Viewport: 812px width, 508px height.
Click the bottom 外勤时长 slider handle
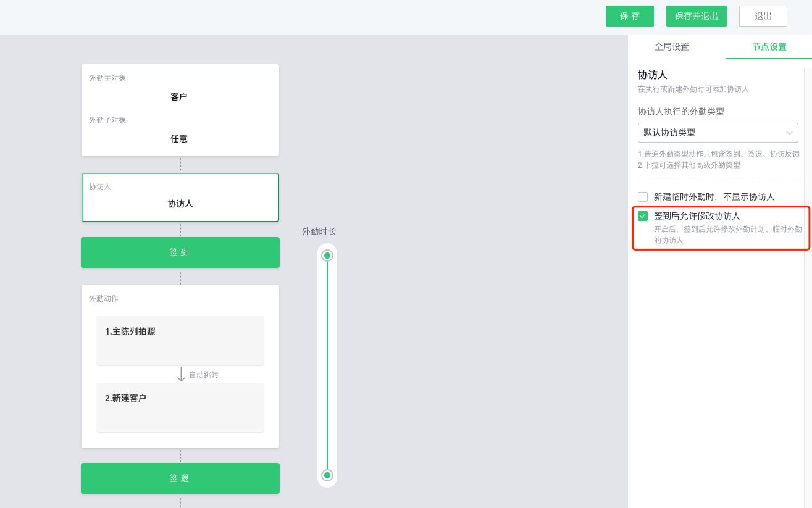(327, 475)
